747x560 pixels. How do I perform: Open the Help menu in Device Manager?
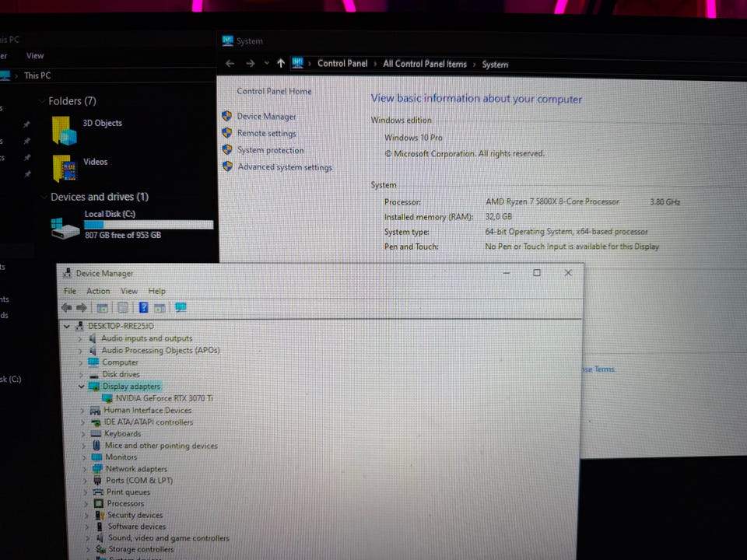coord(156,291)
